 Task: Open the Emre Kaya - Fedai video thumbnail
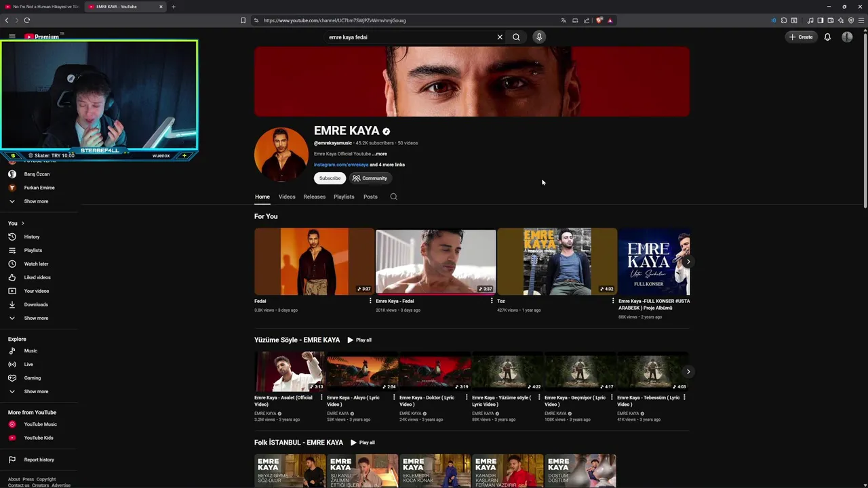[435, 262]
